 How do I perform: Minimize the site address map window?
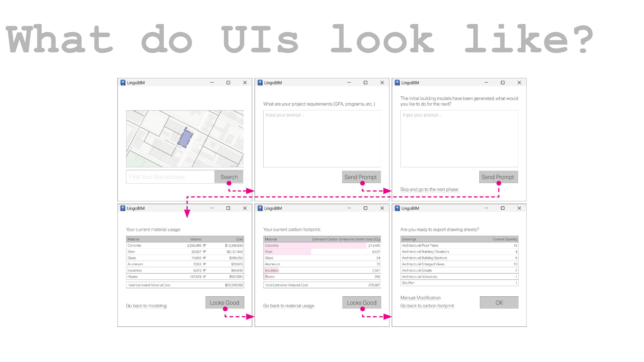point(212,82)
